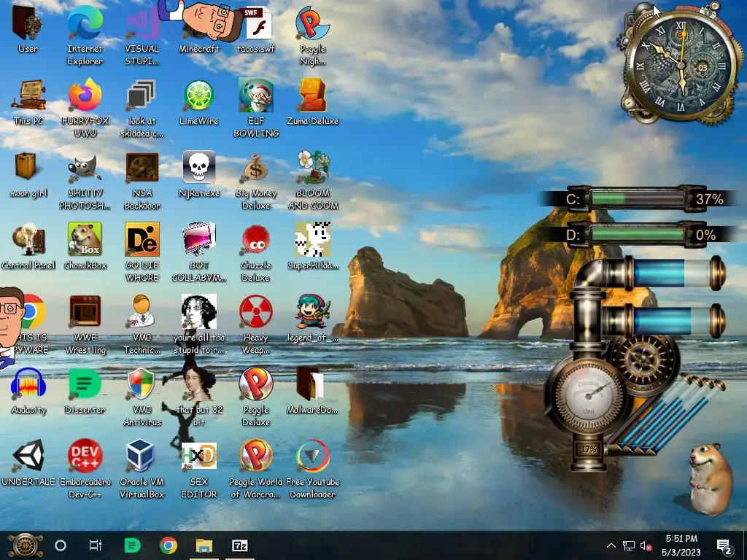Click the steampunk clock gadget
The image size is (747, 560).
pyautogui.click(x=681, y=66)
